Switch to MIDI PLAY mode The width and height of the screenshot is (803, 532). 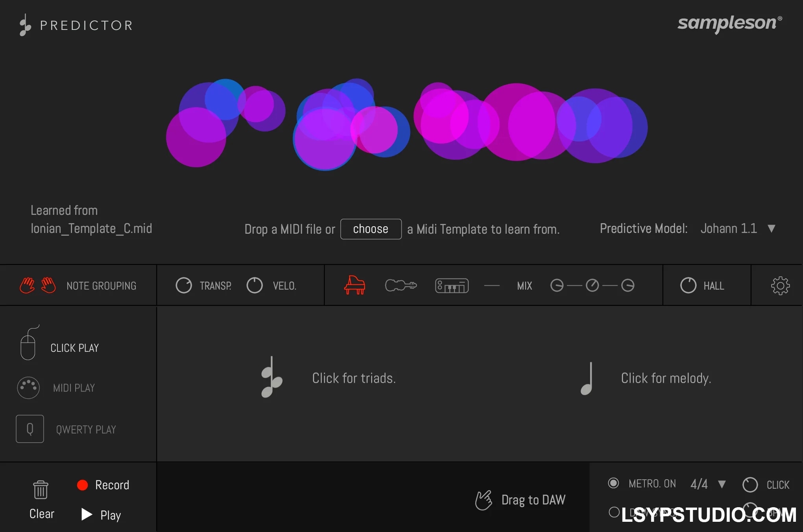click(74, 388)
